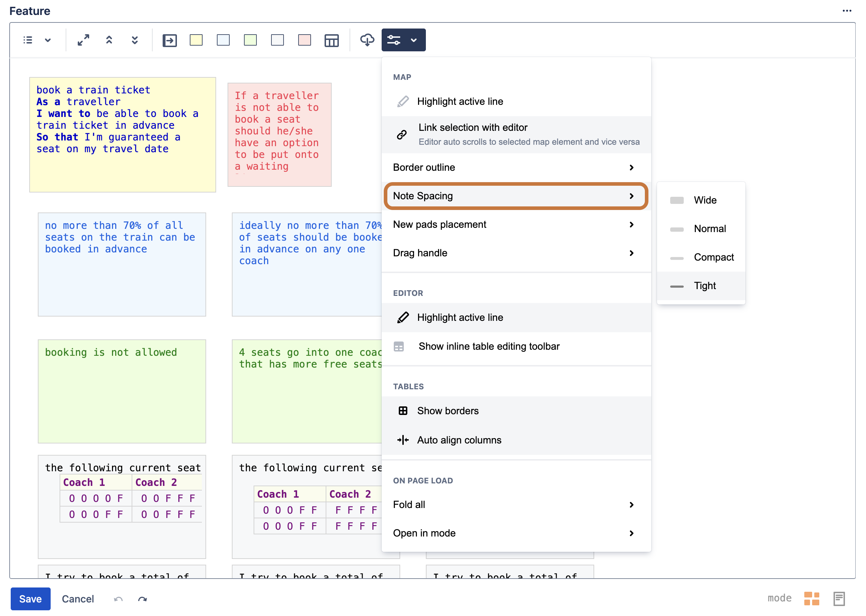Select the yellow 'book a train ticket' note
The image size is (866, 616).
pos(123,135)
